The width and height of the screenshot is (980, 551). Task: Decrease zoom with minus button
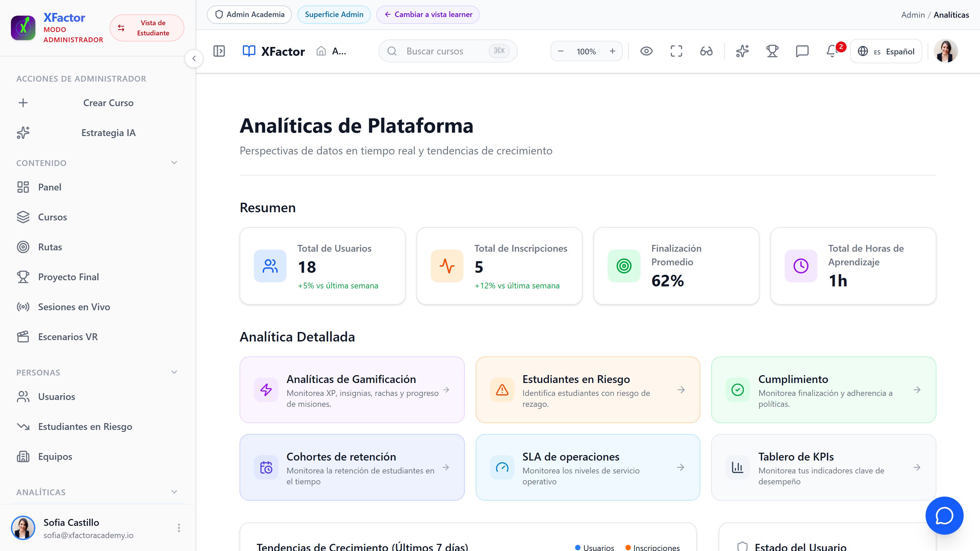click(x=561, y=51)
